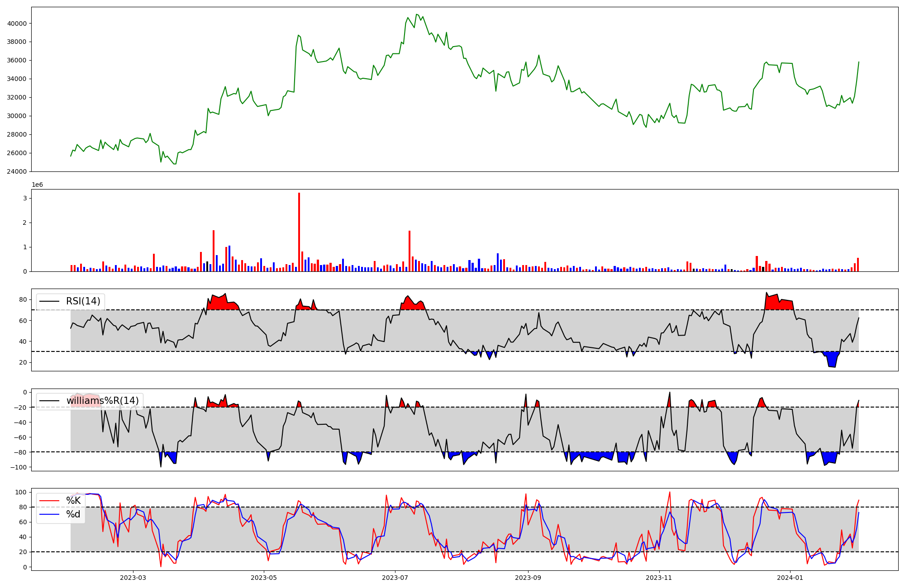This screenshot has height=588, width=905.
Task: Click the 2023-07 x-axis date label
Action: coord(395,578)
